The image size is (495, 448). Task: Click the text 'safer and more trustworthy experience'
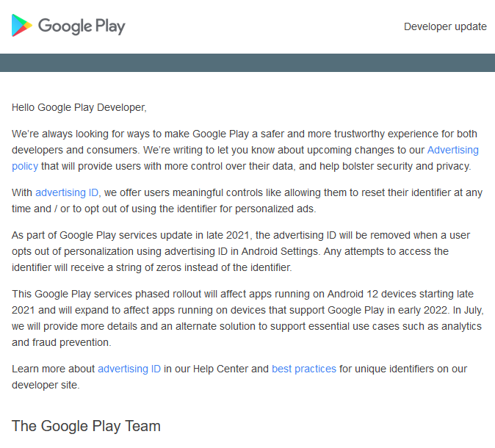tap(349, 134)
